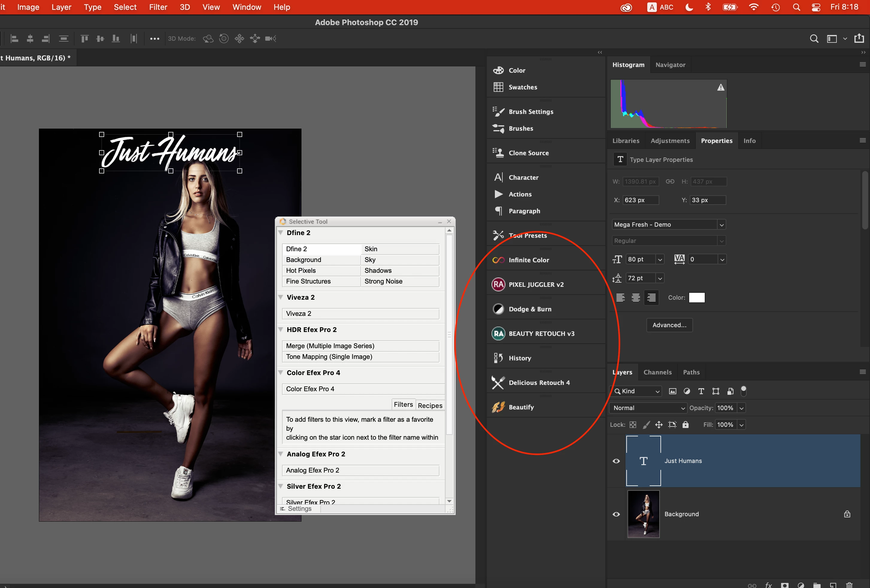Switch to the Channels tab
This screenshot has height=588, width=870.
[657, 372]
